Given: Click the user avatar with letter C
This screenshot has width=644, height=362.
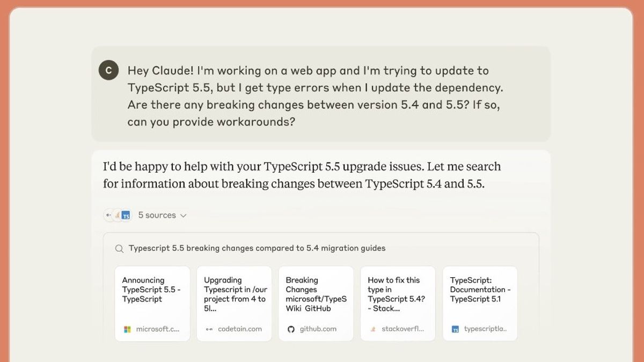Looking at the screenshot, I should pos(109,70).
